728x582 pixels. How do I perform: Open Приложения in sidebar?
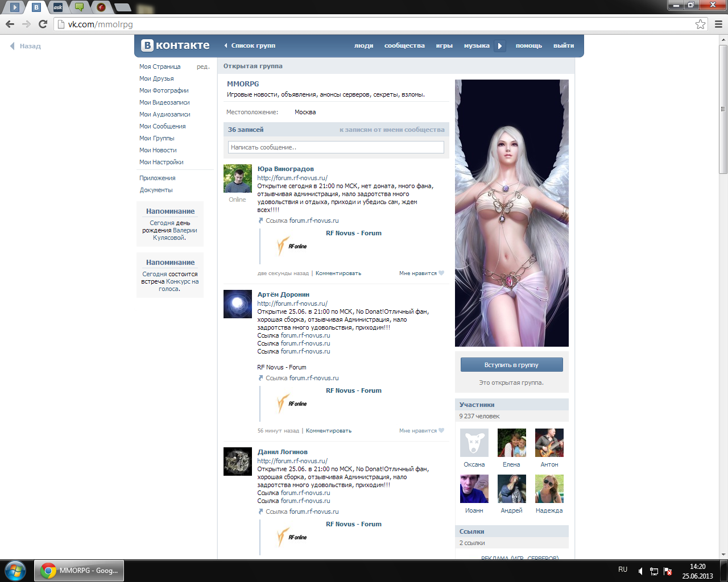[158, 178]
